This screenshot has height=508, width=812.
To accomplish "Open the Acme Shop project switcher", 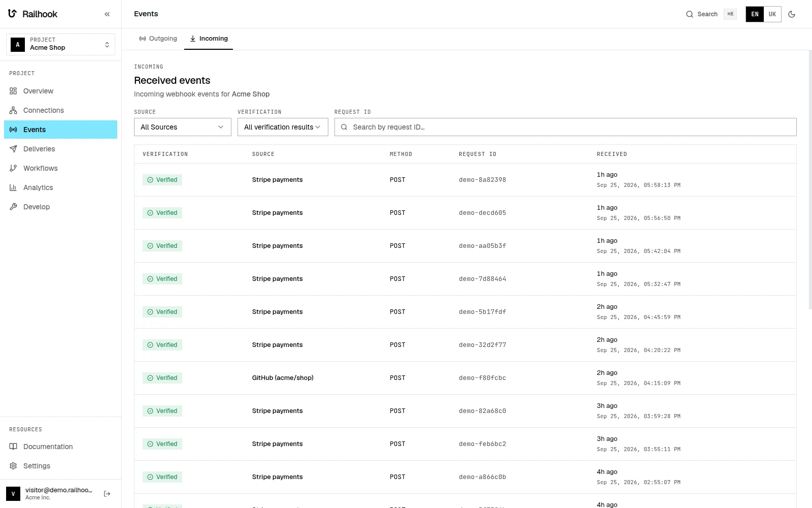I will [x=60, y=44].
